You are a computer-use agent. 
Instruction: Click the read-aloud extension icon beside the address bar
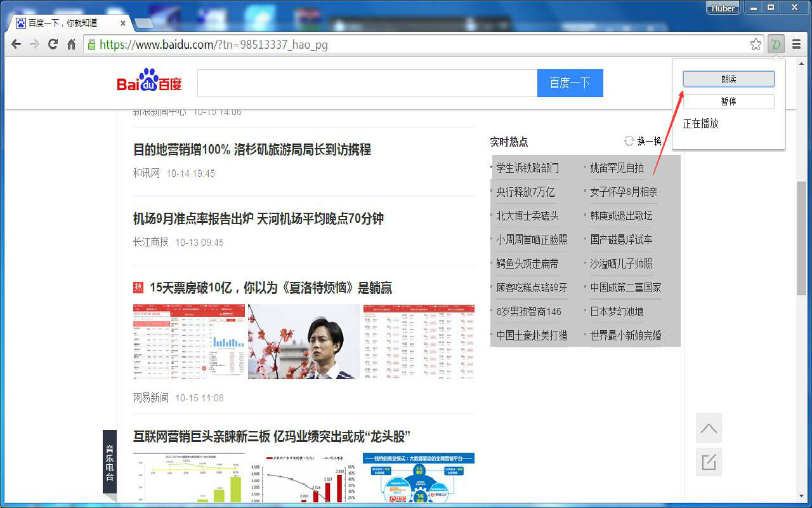pos(775,44)
